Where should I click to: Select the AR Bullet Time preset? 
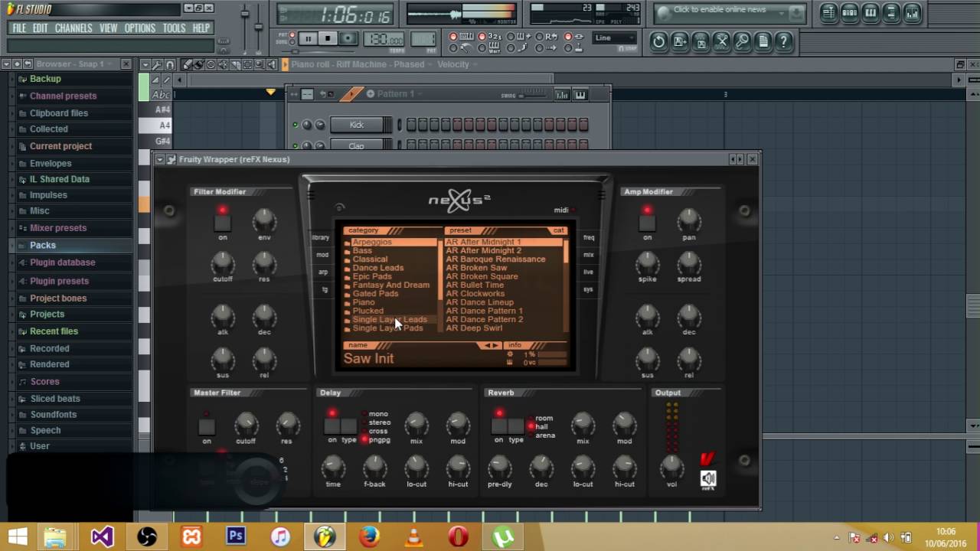pyautogui.click(x=475, y=285)
